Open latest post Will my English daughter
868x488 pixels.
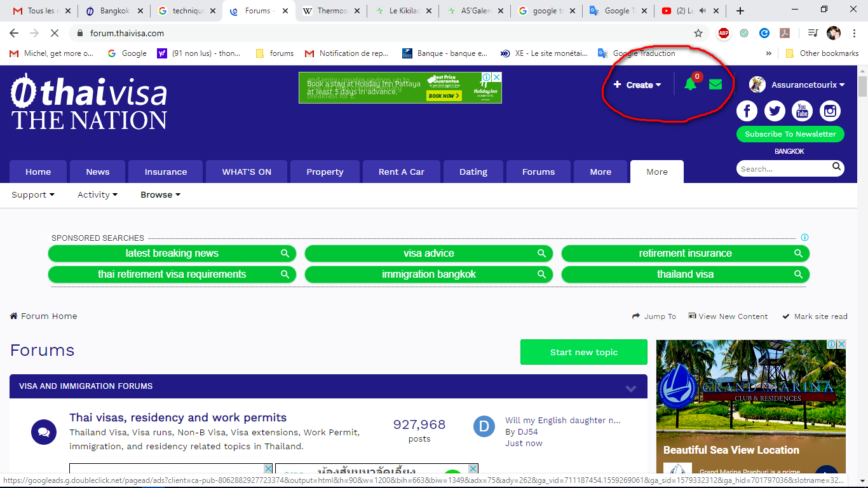[x=563, y=420]
